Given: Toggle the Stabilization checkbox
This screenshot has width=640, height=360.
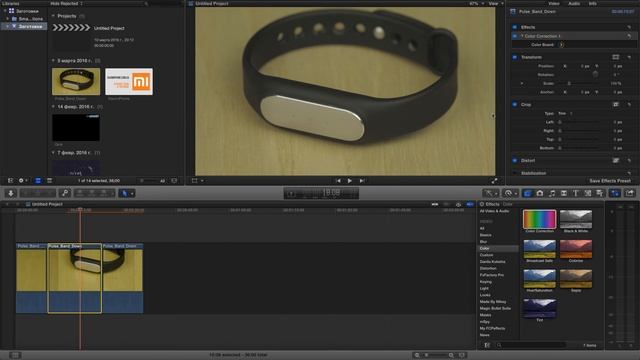Looking at the screenshot, I should point(515,173).
